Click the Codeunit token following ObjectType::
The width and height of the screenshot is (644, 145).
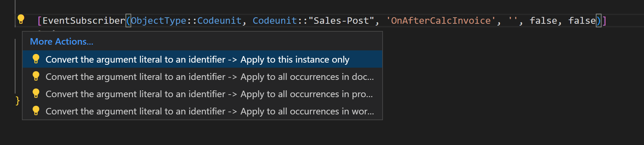tap(219, 21)
